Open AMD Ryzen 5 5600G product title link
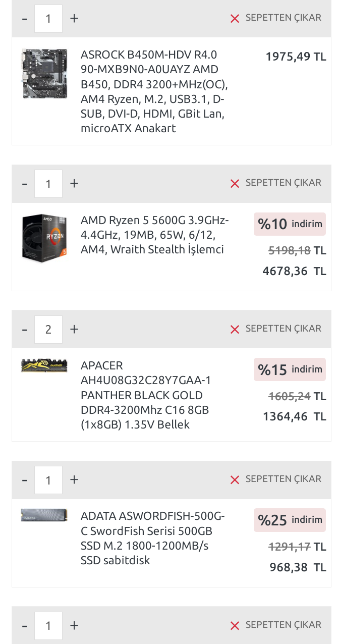The height and width of the screenshot is (644, 337). (154, 235)
